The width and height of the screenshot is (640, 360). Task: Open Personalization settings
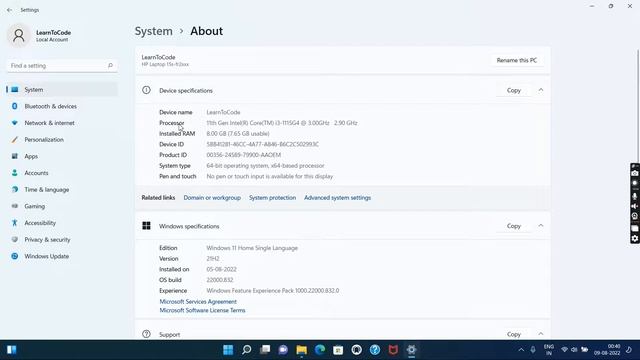pyautogui.click(x=62, y=140)
